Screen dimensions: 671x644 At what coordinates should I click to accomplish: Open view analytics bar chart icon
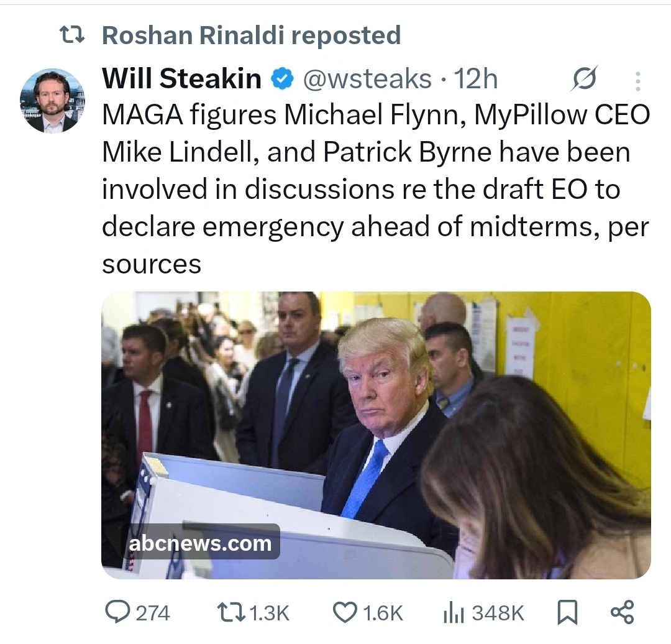point(454,614)
